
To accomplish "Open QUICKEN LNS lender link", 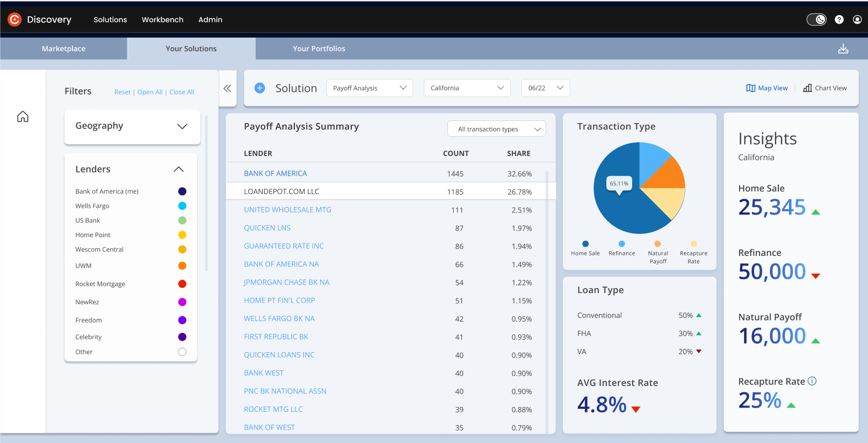I will tap(267, 228).
